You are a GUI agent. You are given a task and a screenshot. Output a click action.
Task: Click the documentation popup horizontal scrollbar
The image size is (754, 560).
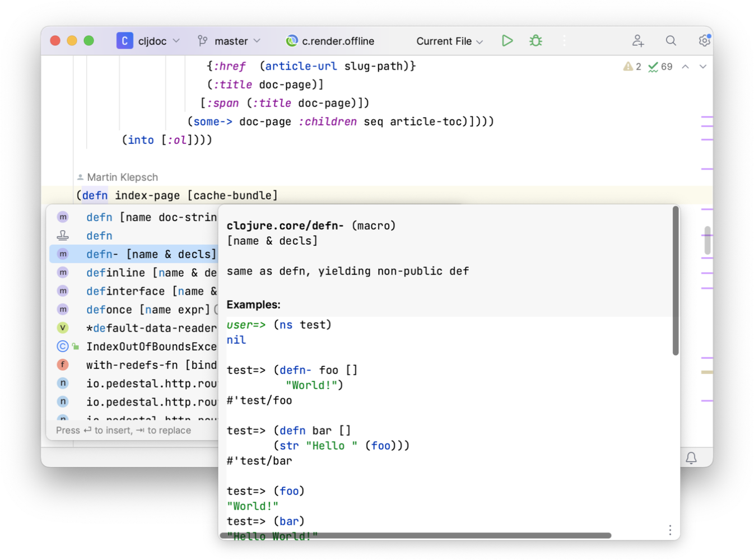point(416,536)
